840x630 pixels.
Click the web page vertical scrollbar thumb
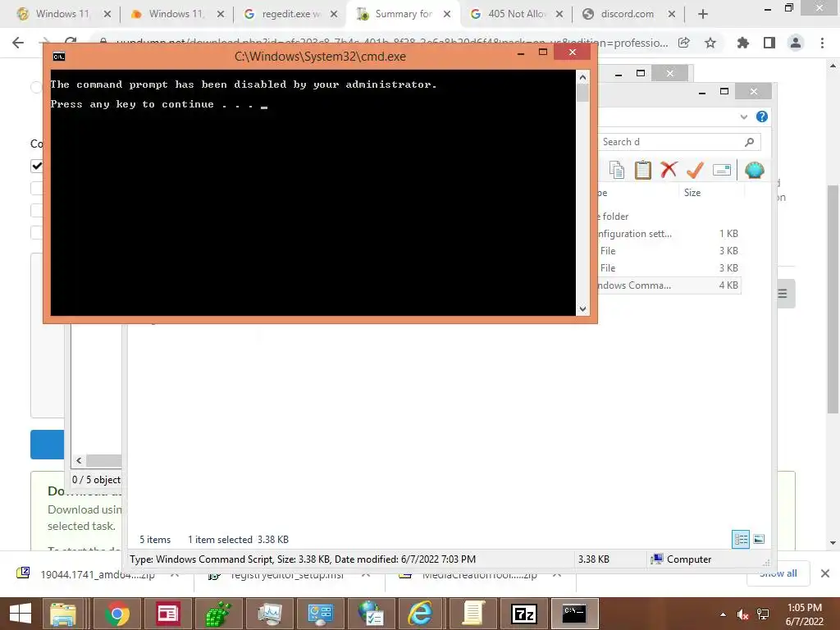[833, 299]
